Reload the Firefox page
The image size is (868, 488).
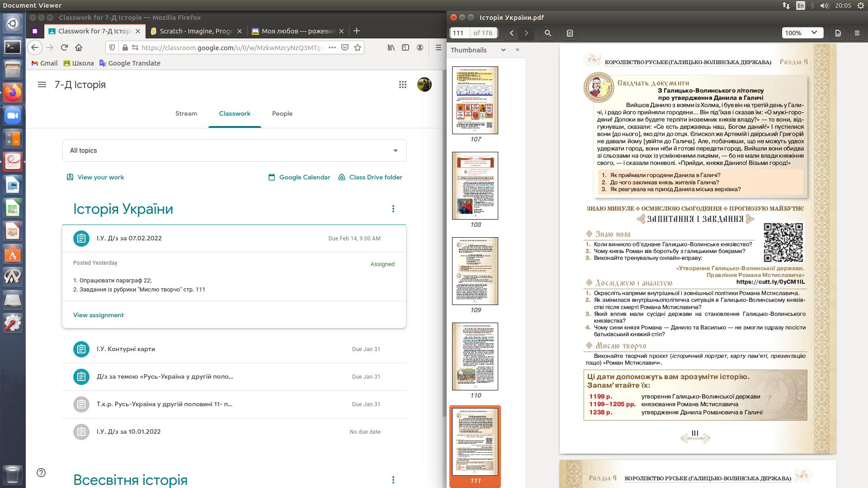[x=64, y=47]
